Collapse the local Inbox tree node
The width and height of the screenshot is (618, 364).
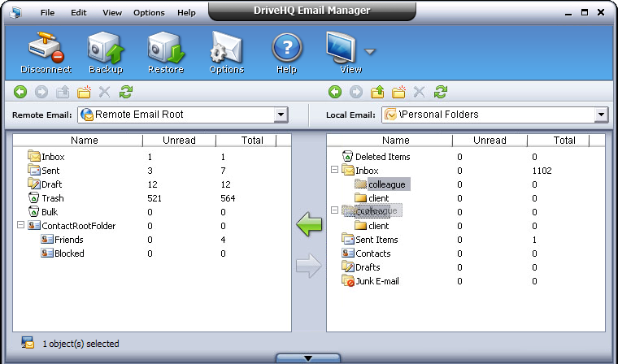click(334, 171)
